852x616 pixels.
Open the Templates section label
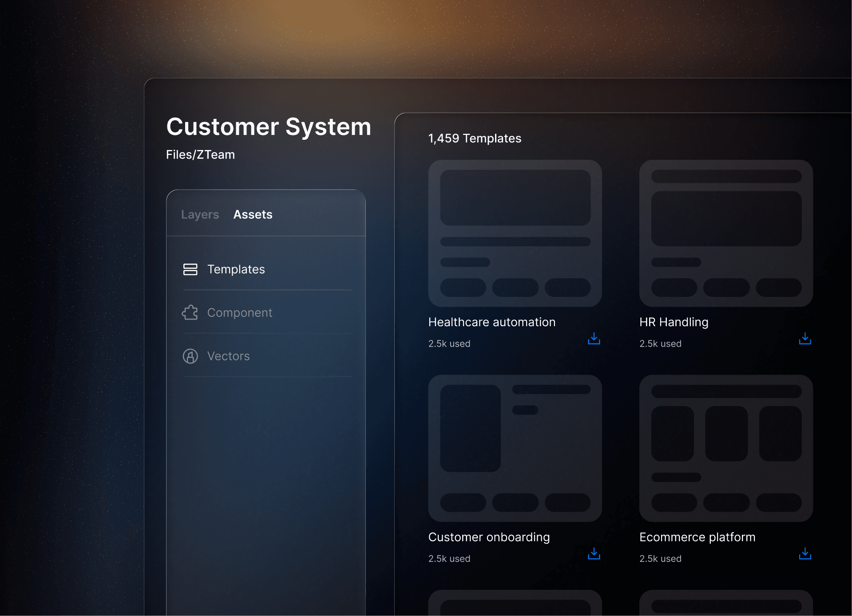(236, 269)
